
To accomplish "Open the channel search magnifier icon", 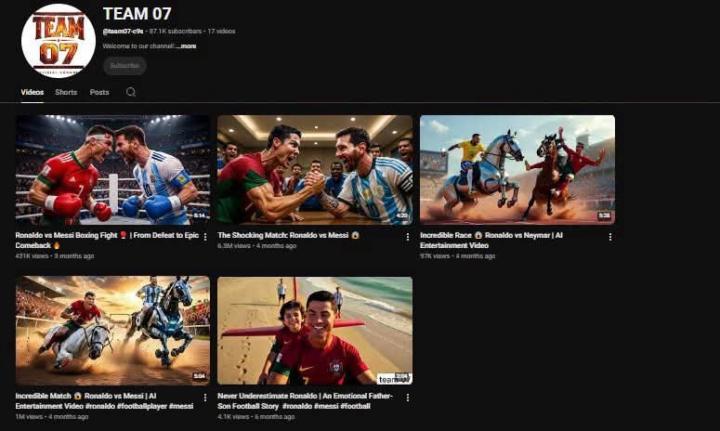I will click(131, 92).
